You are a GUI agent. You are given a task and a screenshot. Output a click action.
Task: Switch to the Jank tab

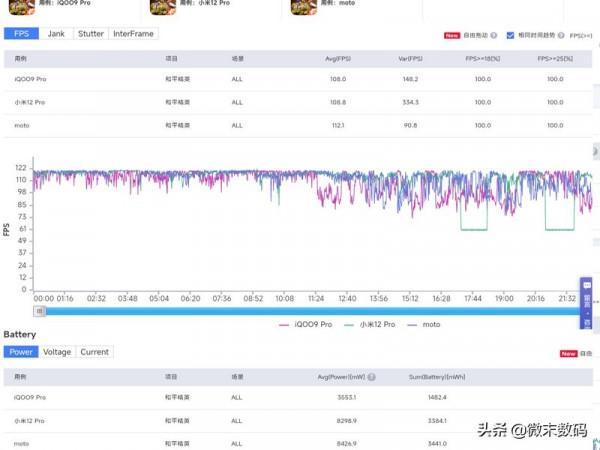point(56,34)
